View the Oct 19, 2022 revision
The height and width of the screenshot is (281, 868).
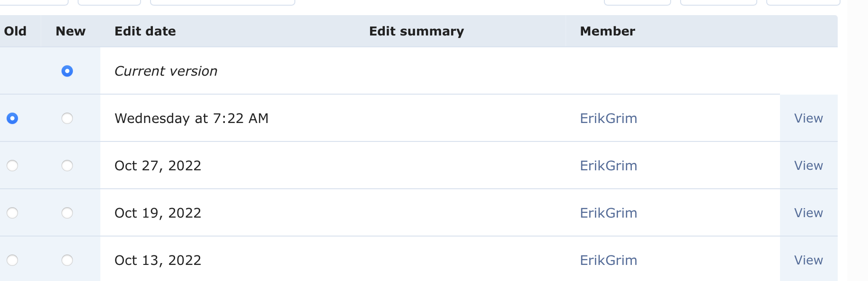[808, 213]
